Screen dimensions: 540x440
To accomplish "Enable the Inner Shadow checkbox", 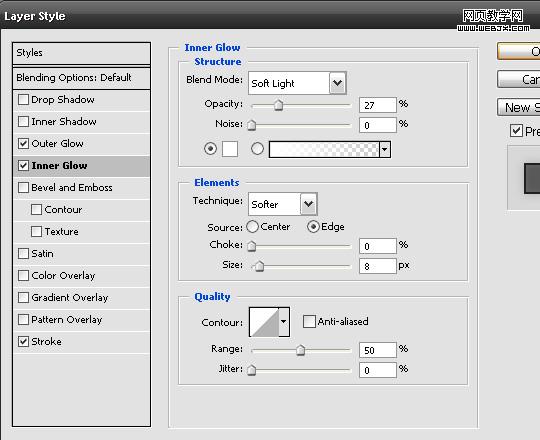I will (x=23, y=122).
